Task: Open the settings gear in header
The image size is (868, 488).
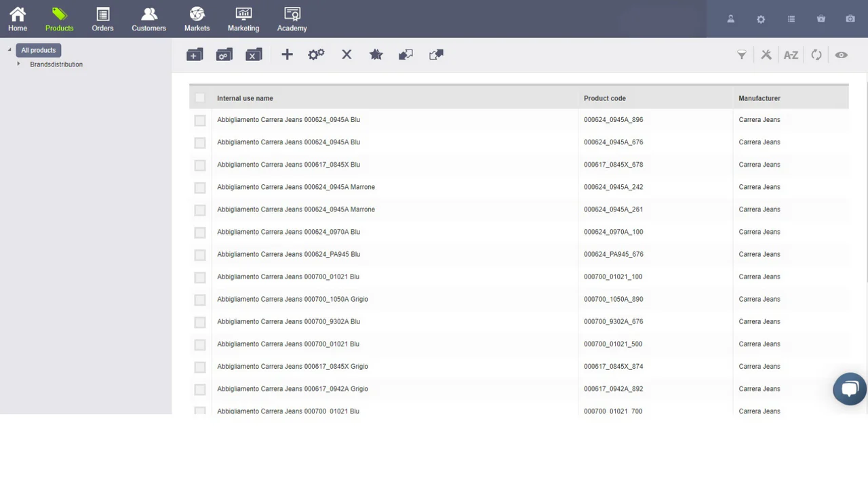Action: coord(761,19)
